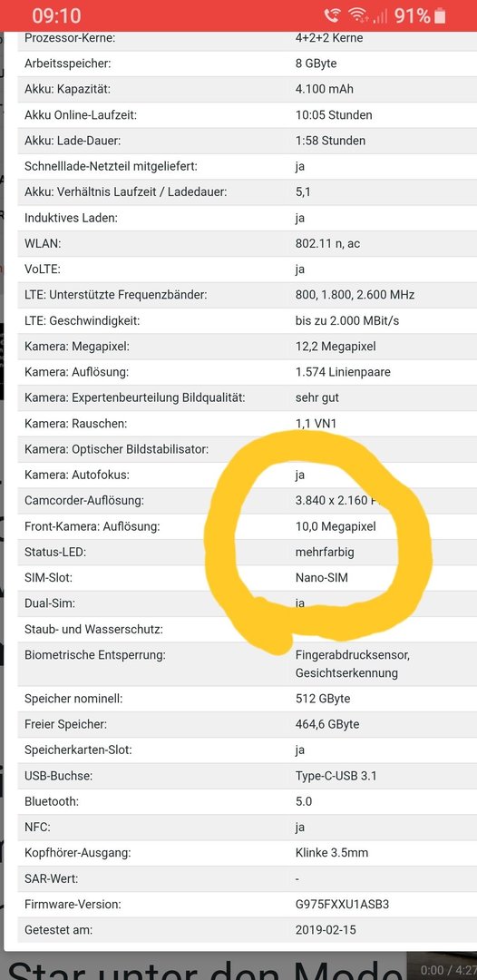Select the WLAN 802.11 n, ac value
Screen dimensions: 477x980
327,244
